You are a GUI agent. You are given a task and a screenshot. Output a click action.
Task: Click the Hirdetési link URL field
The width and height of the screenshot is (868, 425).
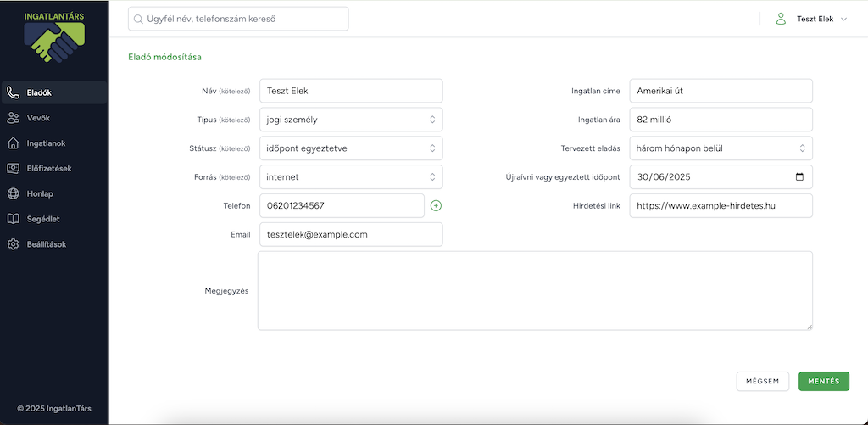coord(721,205)
